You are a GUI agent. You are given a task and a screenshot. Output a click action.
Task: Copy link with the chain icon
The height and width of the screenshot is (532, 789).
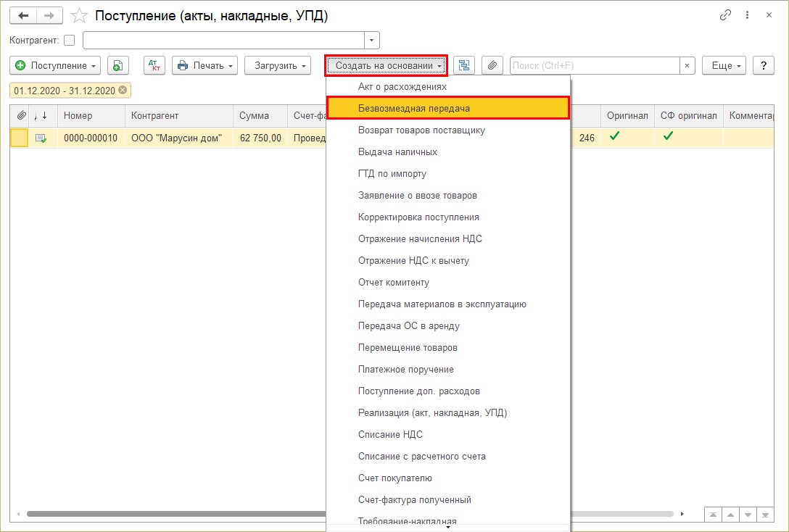[x=725, y=15]
